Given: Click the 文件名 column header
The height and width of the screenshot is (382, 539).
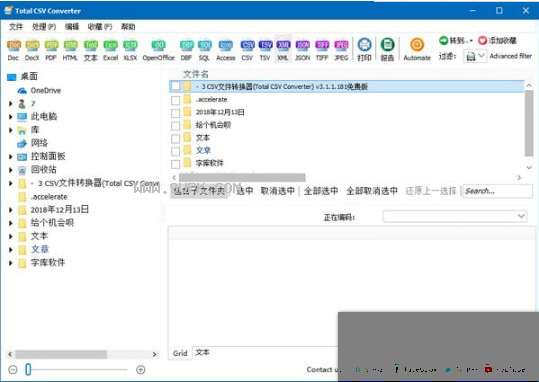Looking at the screenshot, I should [x=196, y=74].
